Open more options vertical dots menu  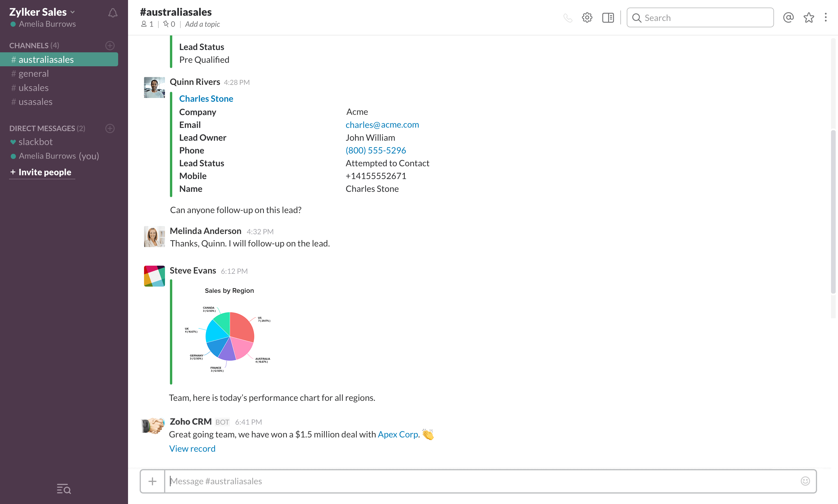coord(825,18)
